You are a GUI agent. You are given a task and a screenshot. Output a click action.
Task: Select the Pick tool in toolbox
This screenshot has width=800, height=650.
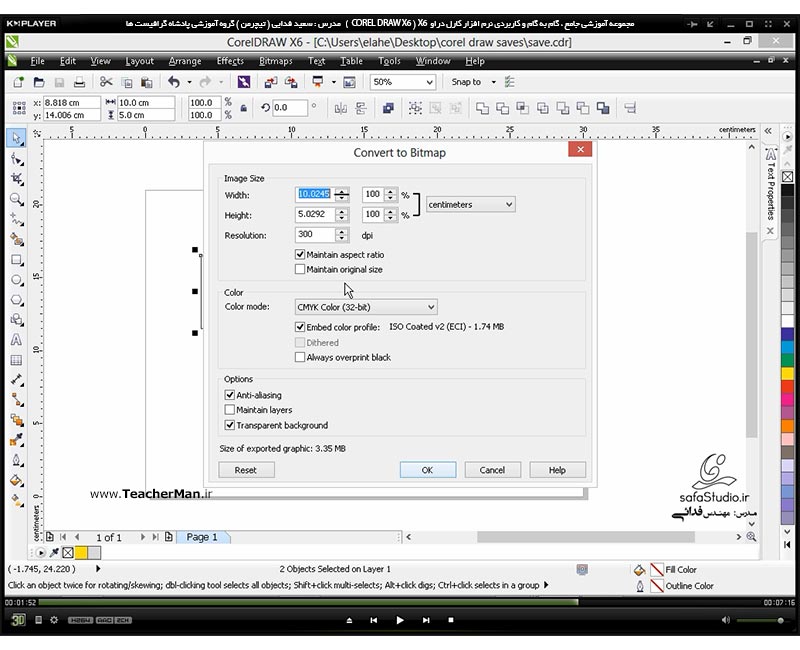(x=16, y=138)
